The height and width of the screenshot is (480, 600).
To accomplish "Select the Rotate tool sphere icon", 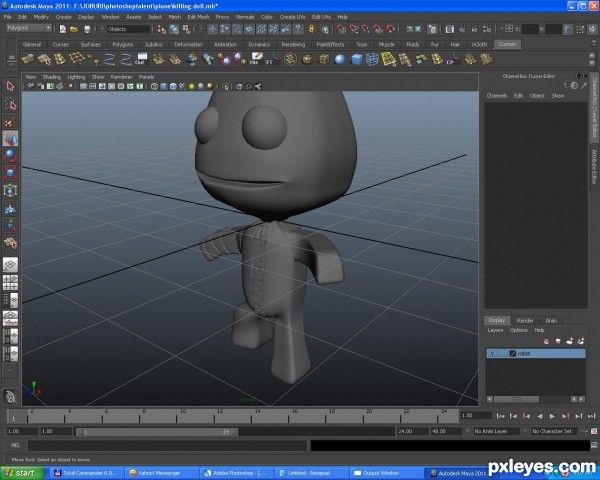I will pos(10,156).
